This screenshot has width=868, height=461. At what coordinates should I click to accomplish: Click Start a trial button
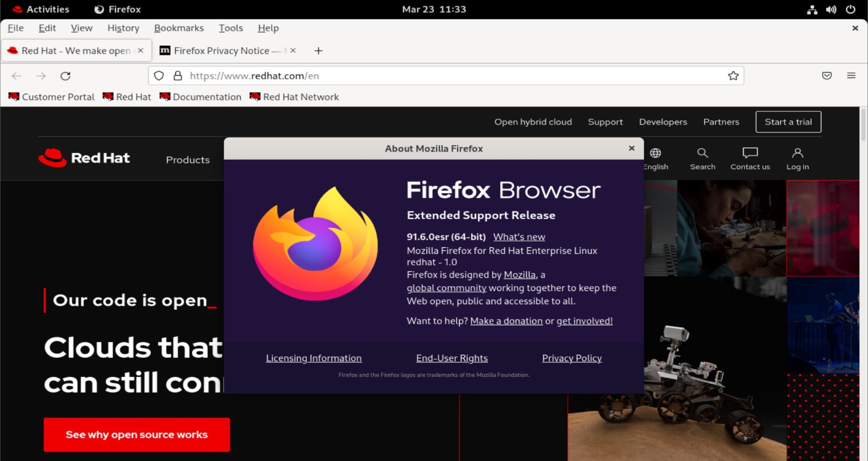coord(788,122)
